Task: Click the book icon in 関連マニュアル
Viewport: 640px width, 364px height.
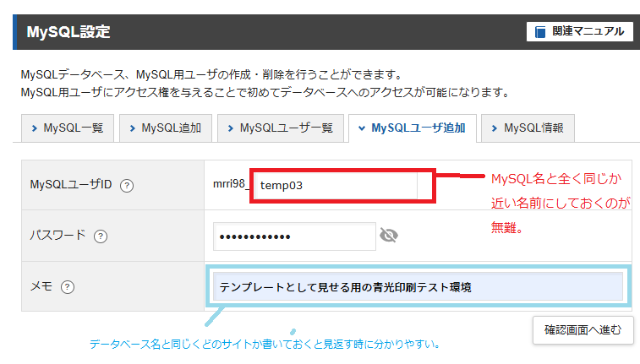Action: [540, 32]
